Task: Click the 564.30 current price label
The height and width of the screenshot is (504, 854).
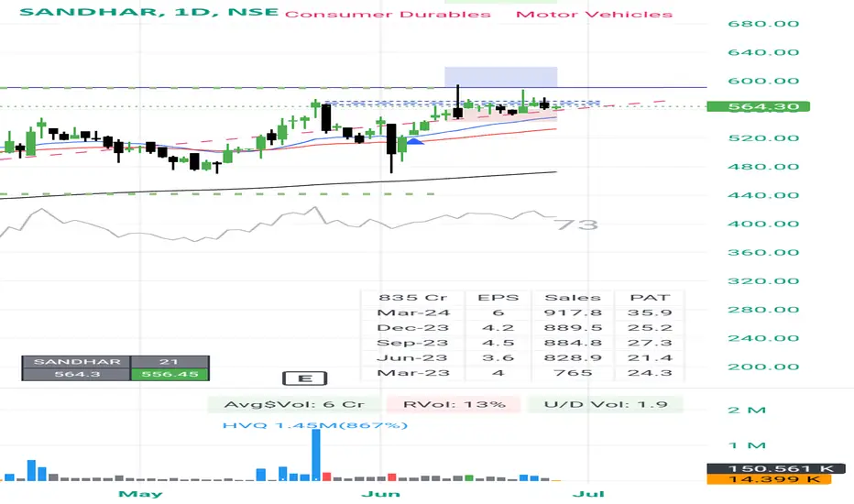Action: point(758,106)
